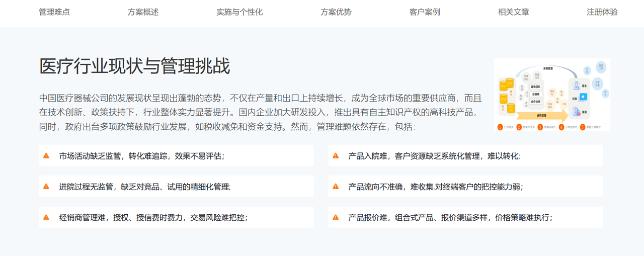Jump to the 相关文章 section

tap(513, 12)
